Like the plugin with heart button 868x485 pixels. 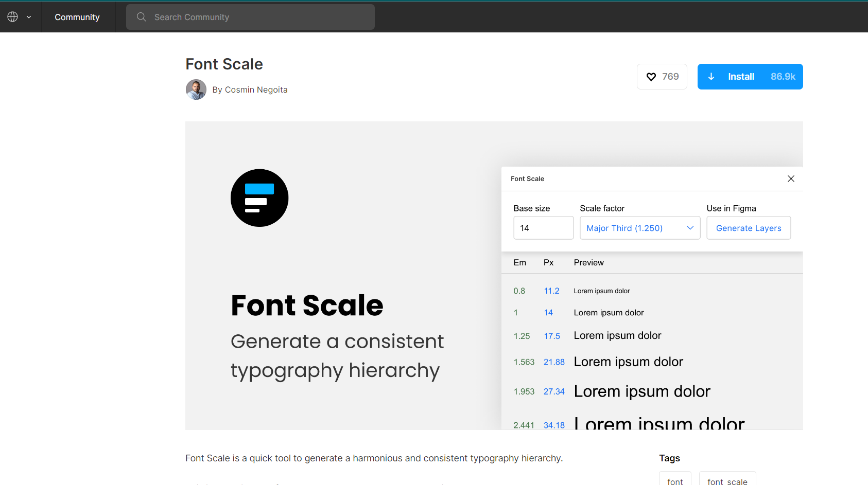[x=662, y=77]
